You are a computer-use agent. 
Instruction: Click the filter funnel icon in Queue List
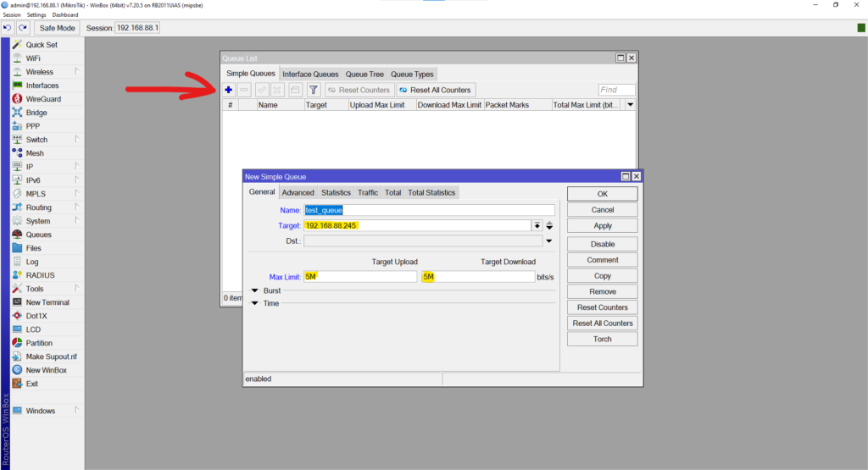click(x=313, y=90)
